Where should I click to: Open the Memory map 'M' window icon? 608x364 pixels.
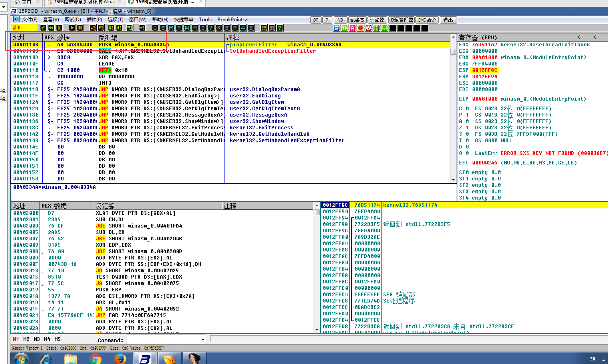point(171,28)
